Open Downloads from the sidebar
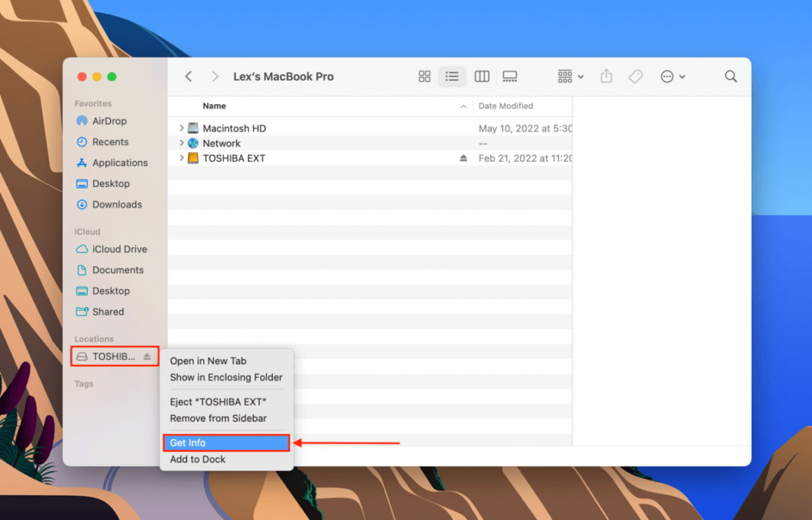Screen dimensions: 812x520 pyautogui.click(x=117, y=205)
